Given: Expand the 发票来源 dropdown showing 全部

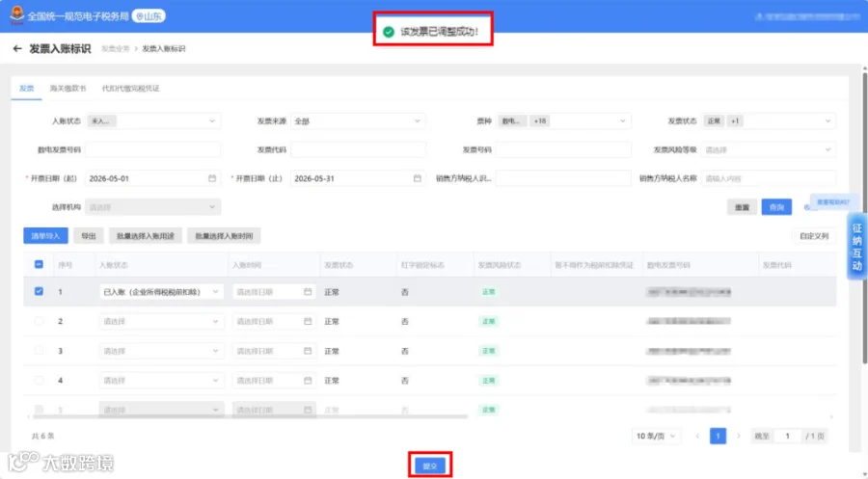Looking at the screenshot, I should tap(358, 121).
